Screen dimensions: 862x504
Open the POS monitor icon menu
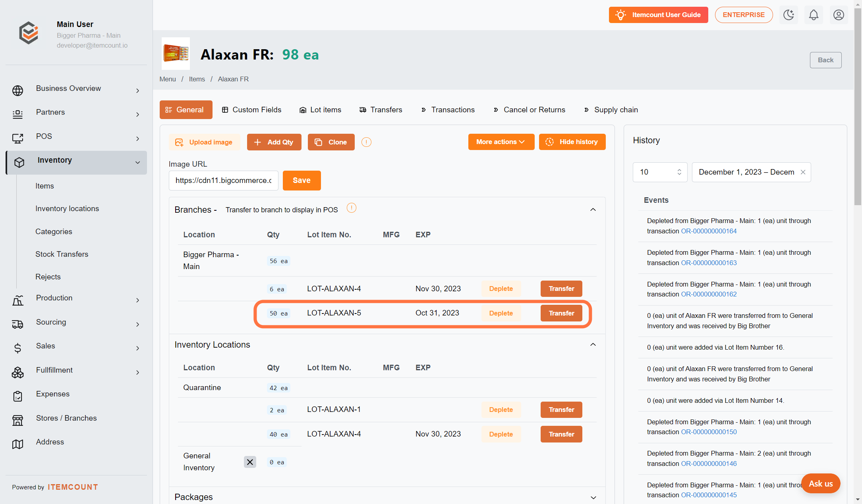coord(18,138)
